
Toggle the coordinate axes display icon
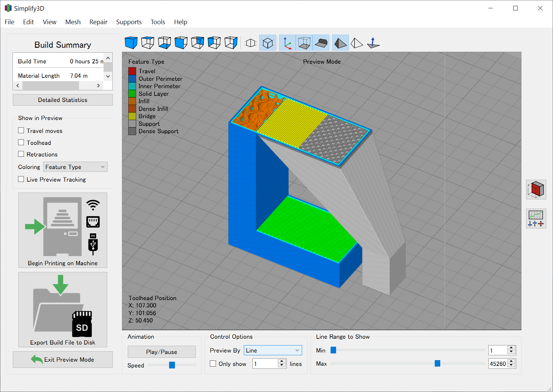(x=287, y=43)
